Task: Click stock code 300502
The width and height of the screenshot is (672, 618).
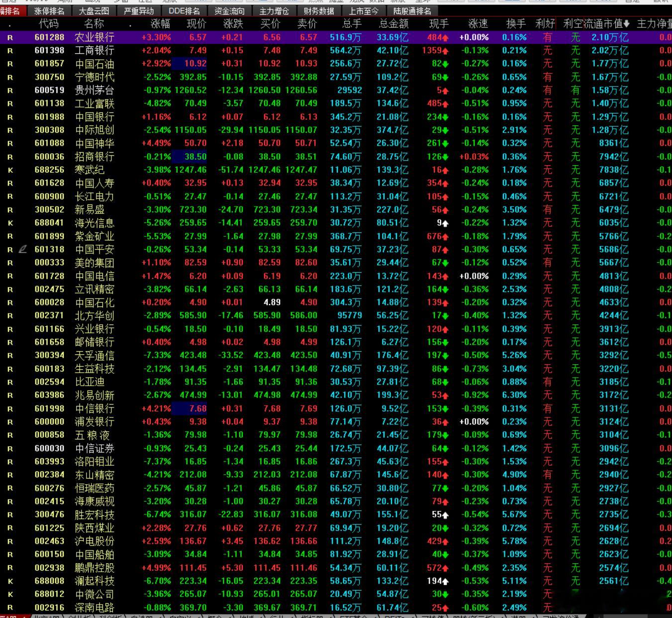Action: coord(49,210)
